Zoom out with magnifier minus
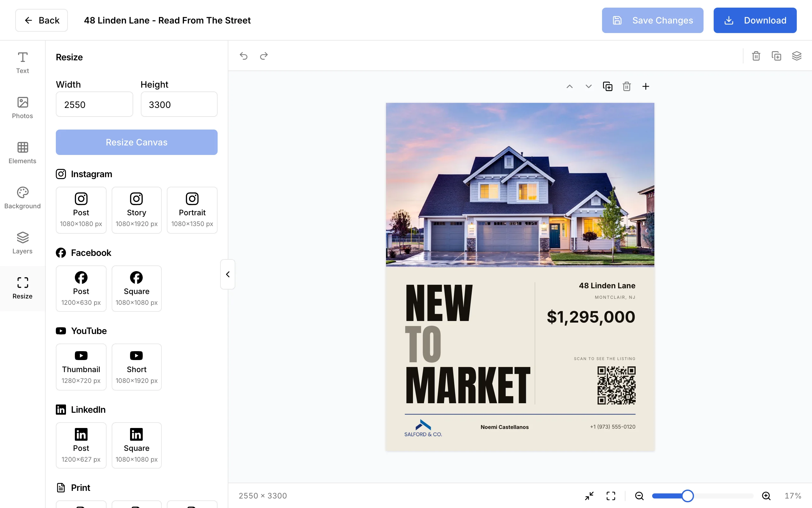This screenshot has height=508, width=812. click(639, 496)
